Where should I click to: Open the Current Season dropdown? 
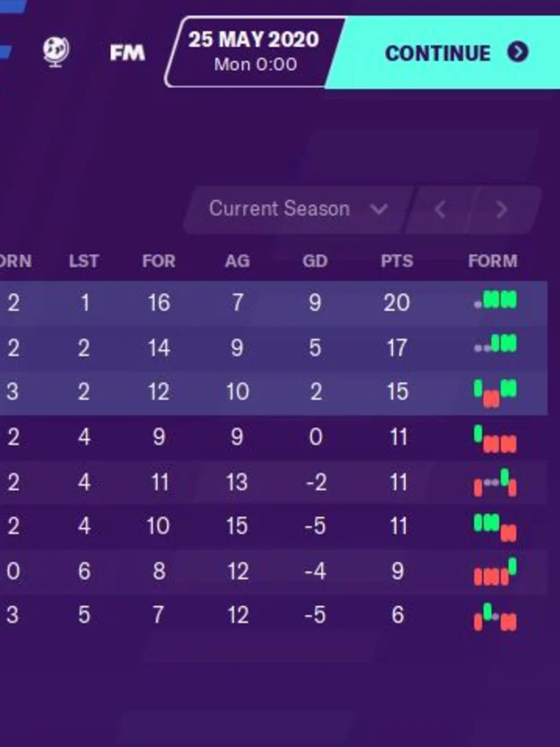tap(278, 208)
